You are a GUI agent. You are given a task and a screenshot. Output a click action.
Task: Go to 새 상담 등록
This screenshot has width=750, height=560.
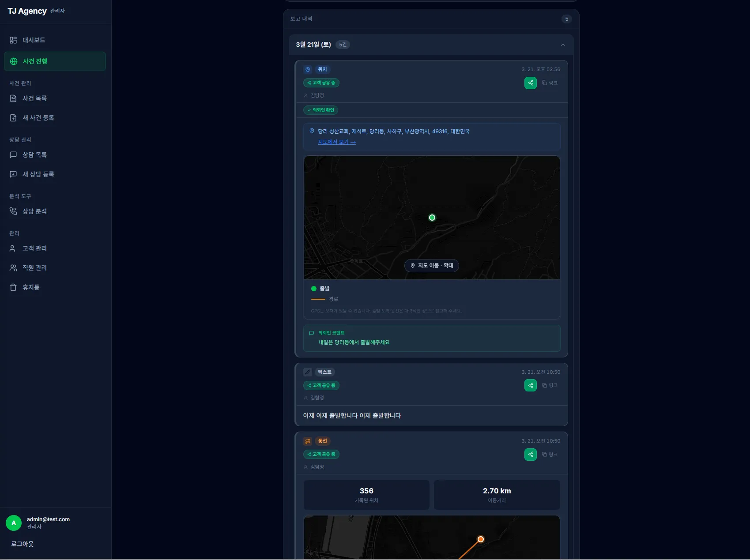click(55, 174)
